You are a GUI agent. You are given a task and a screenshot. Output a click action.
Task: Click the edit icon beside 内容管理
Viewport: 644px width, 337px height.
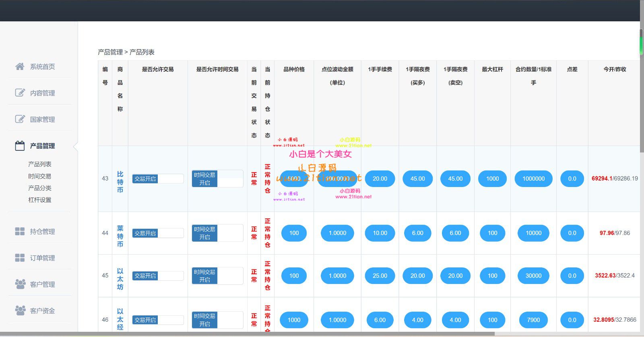coord(20,93)
